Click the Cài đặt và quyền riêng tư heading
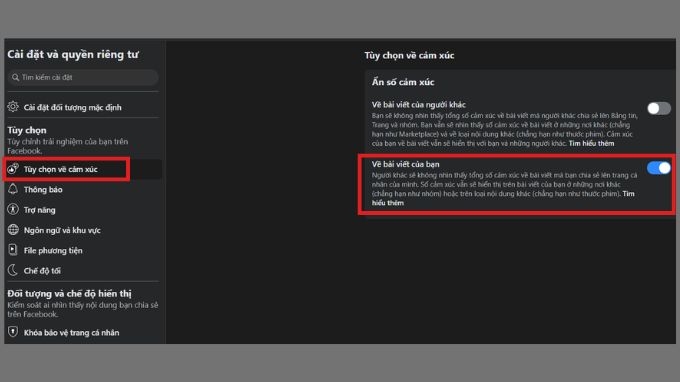The height and width of the screenshot is (382, 680). (x=73, y=55)
